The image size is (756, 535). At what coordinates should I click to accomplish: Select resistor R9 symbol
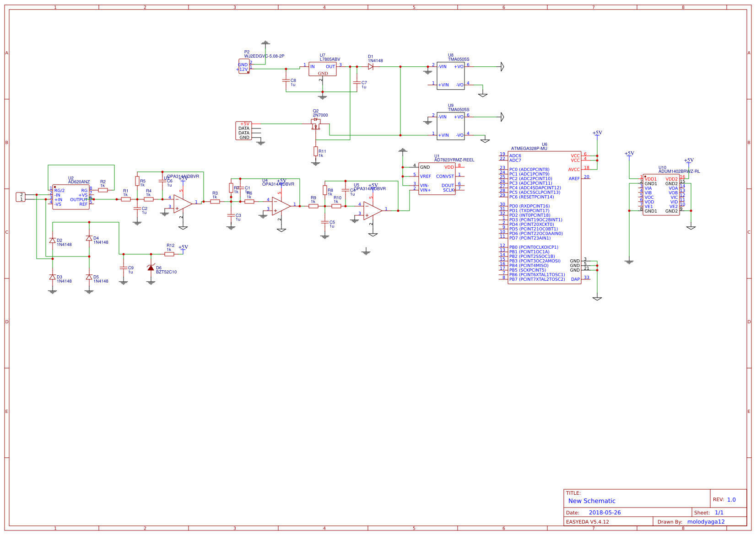pyautogui.click(x=313, y=206)
